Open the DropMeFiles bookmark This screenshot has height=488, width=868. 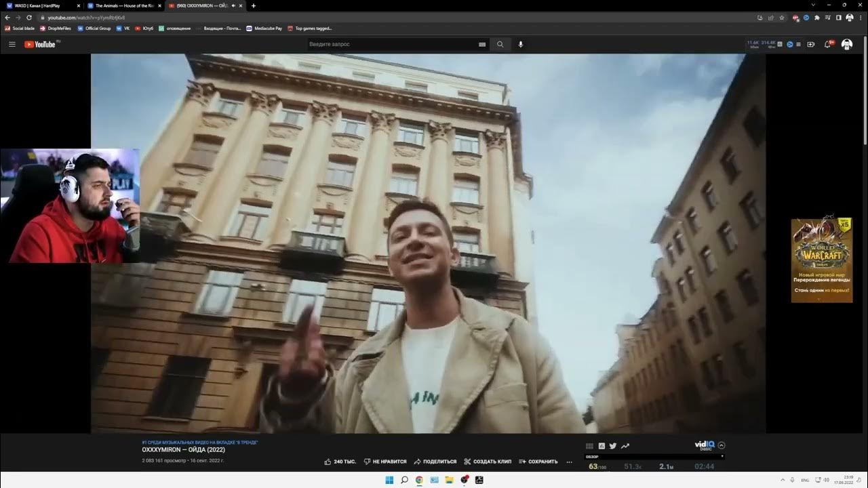[56, 28]
